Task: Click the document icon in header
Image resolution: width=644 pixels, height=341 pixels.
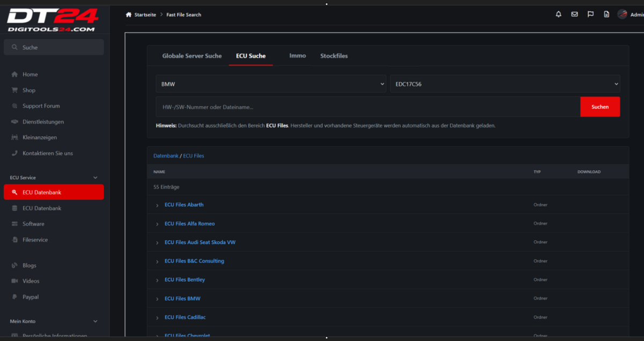Action: (x=606, y=14)
